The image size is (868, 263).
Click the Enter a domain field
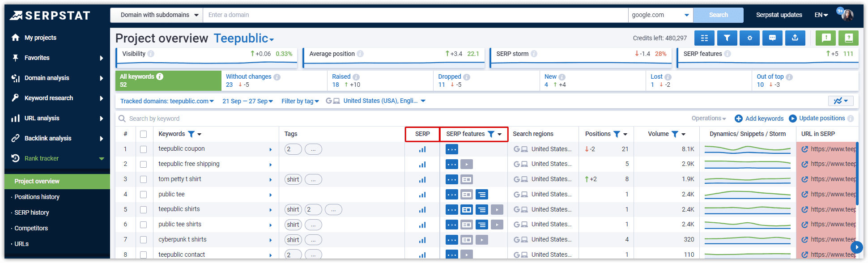[x=416, y=15]
